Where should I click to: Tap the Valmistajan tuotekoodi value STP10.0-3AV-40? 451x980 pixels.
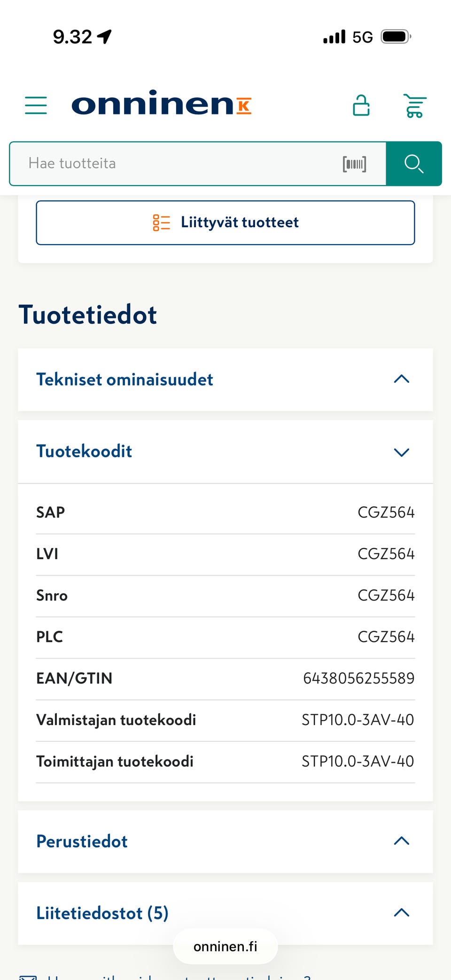pos(358,720)
